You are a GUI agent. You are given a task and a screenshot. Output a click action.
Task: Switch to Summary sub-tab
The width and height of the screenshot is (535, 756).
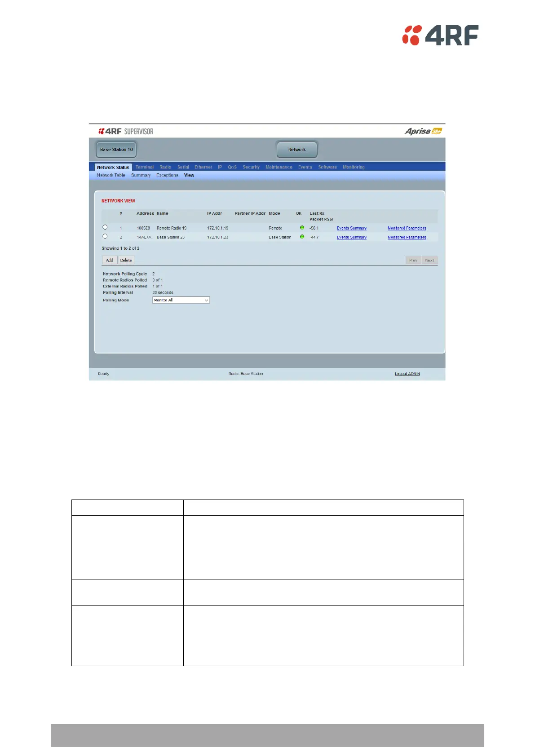[x=141, y=175]
